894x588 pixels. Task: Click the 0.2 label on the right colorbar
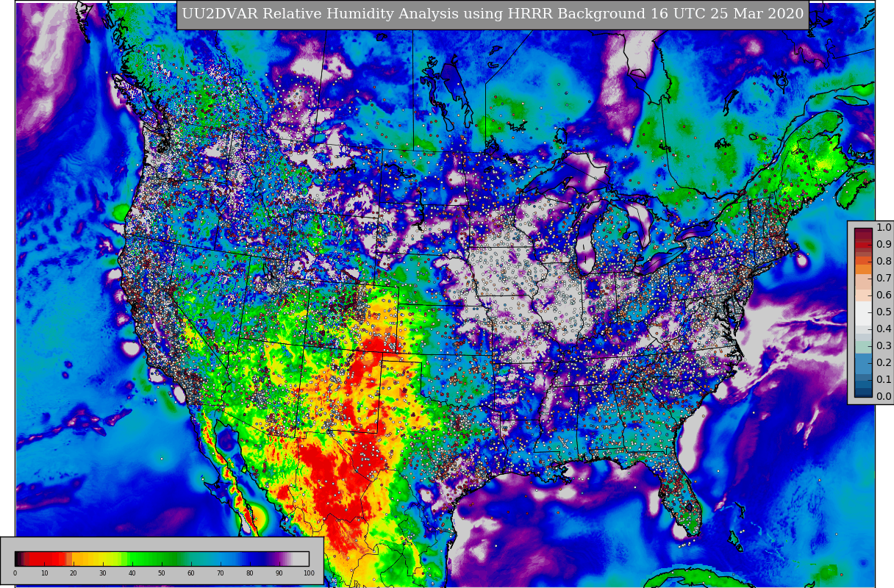point(884,362)
